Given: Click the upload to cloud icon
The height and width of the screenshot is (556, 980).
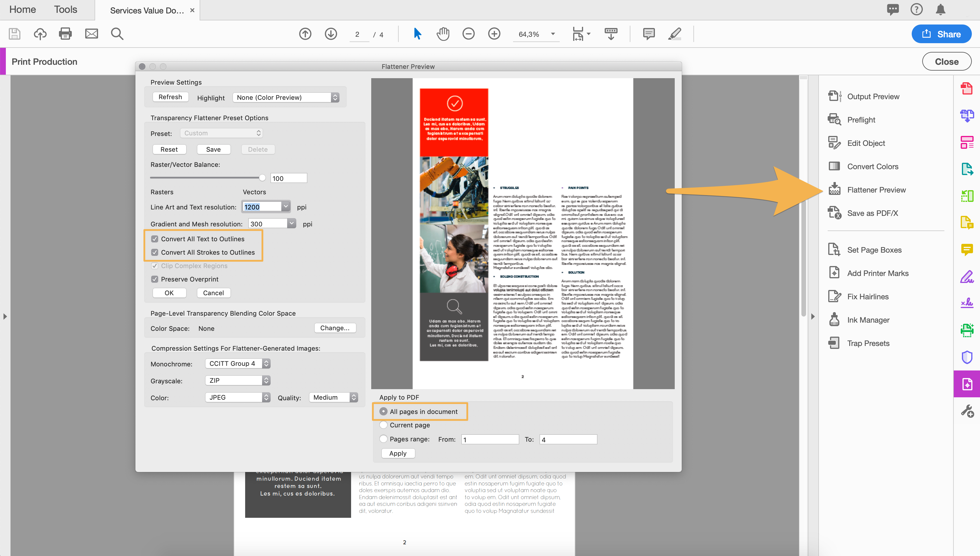Looking at the screenshot, I should click(x=40, y=34).
